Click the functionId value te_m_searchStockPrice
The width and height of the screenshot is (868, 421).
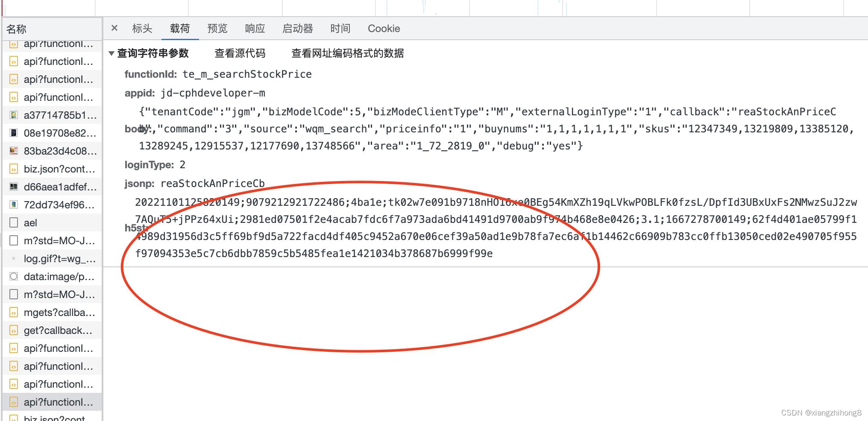(x=247, y=74)
